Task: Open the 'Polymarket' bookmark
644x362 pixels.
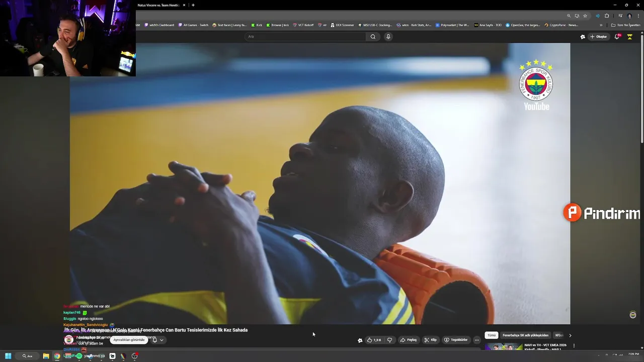Action: [x=452, y=25]
